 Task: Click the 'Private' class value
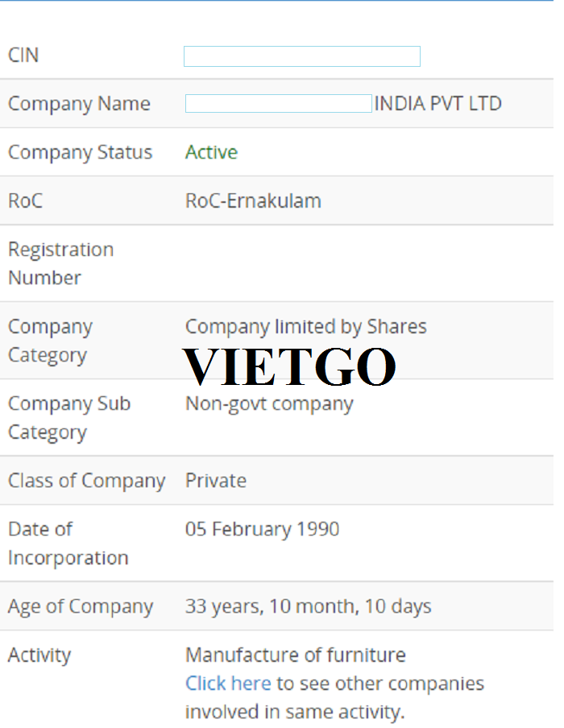216,481
